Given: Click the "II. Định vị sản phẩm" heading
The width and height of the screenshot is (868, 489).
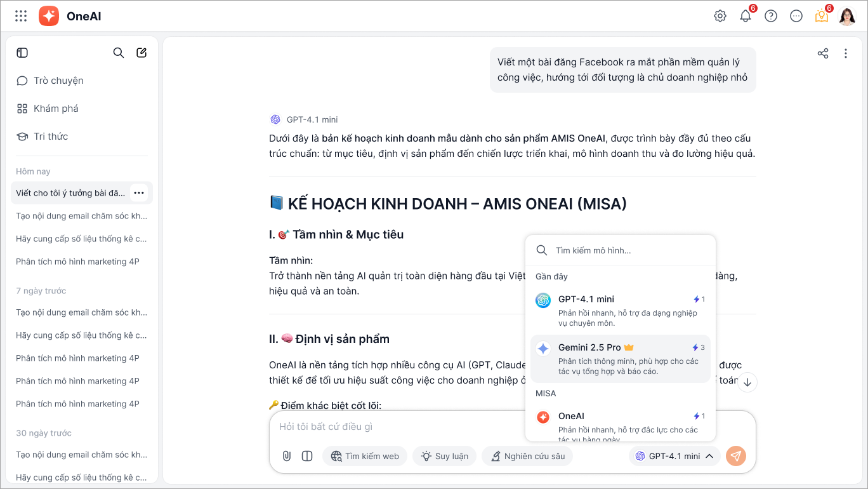Looking at the screenshot, I should click(329, 339).
